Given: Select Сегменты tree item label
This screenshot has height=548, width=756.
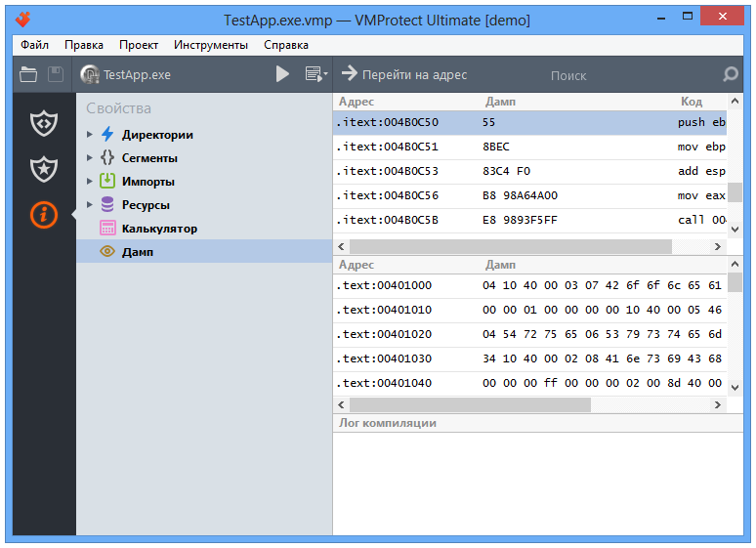Looking at the screenshot, I should click(x=149, y=158).
